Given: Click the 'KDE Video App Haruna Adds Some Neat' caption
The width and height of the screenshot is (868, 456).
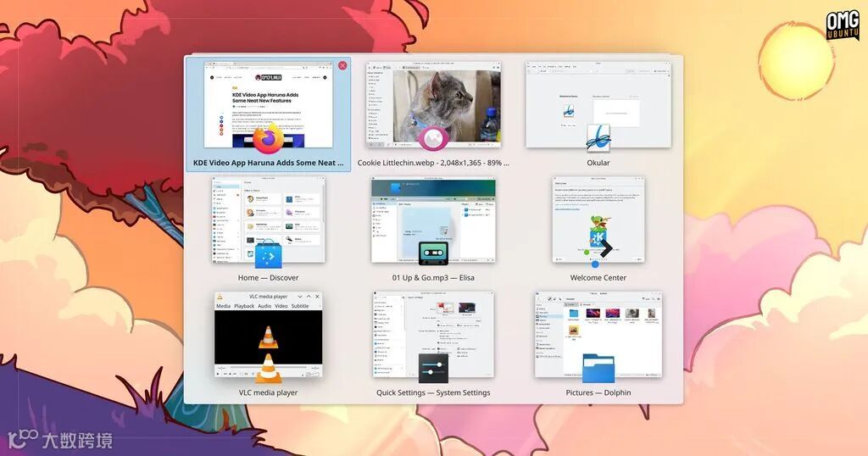Looking at the screenshot, I should (x=269, y=163).
